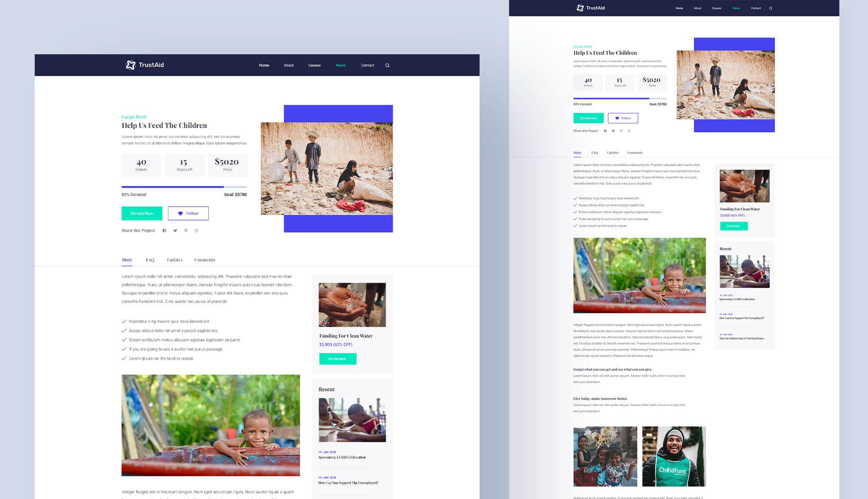Viewport: 868px width, 499px height.
Task: Switch to FAQ tab in left mockup
Action: 150,260
